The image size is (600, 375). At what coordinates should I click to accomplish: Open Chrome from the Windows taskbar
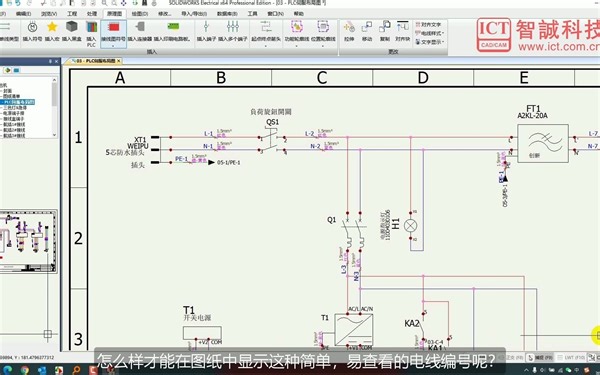24,370
